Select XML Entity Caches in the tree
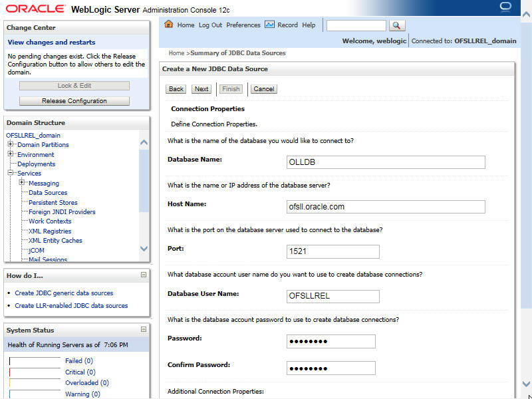Viewport: 532px width, 399px height. point(55,240)
